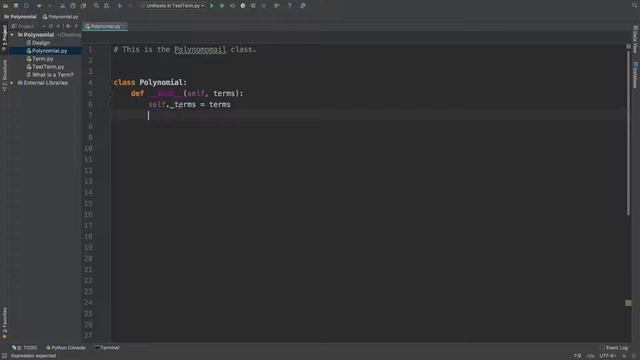Open UTF-8 encoding selector in status bar
The image size is (640, 360).
[x=608, y=356]
